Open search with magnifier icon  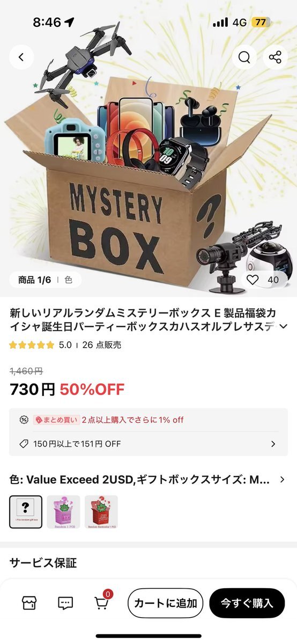[244, 57]
